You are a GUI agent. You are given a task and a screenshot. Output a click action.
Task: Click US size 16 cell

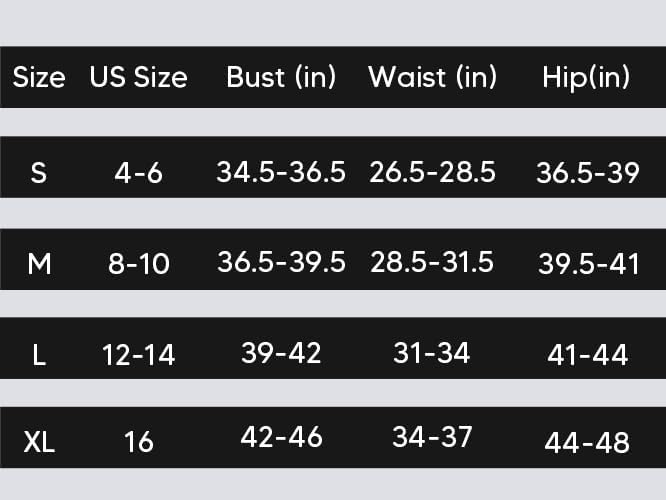(x=138, y=442)
